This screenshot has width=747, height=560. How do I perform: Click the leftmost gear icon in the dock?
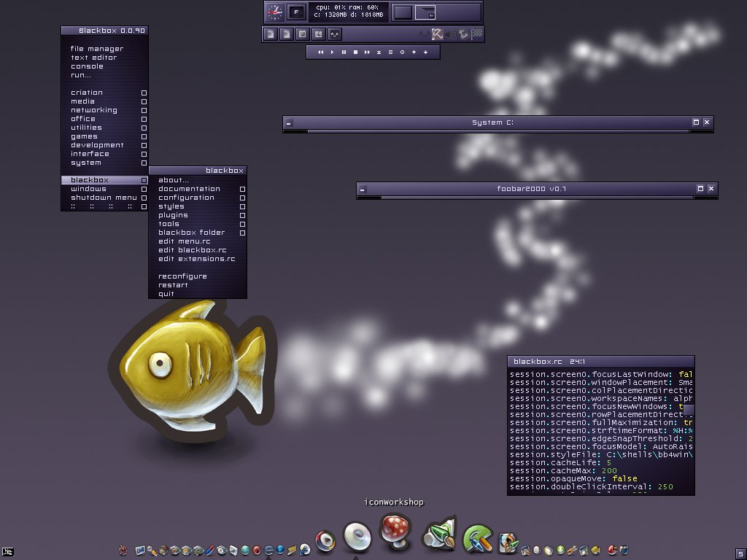(123, 551)
